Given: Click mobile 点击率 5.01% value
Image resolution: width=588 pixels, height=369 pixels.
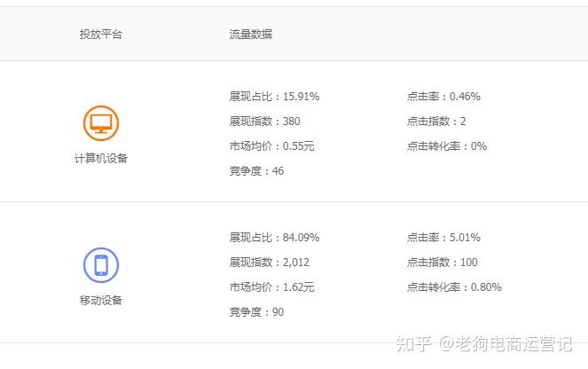Looking at the screenshot, I should (x=465, y=238).
